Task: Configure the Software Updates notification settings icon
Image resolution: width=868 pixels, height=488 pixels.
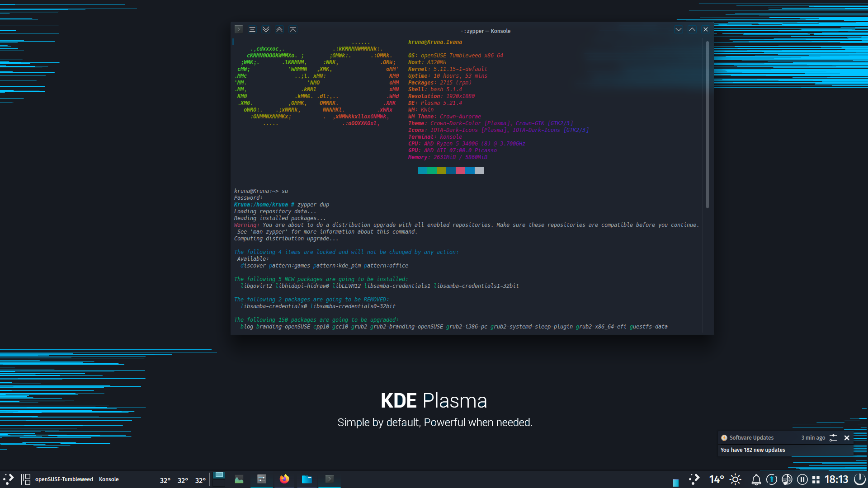Action: point(833,438)
